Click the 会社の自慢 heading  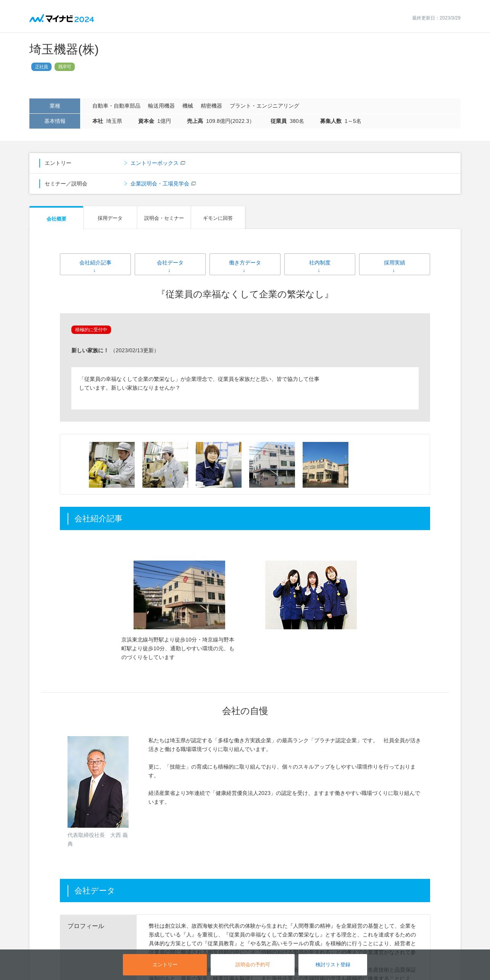tap(245, 711)
